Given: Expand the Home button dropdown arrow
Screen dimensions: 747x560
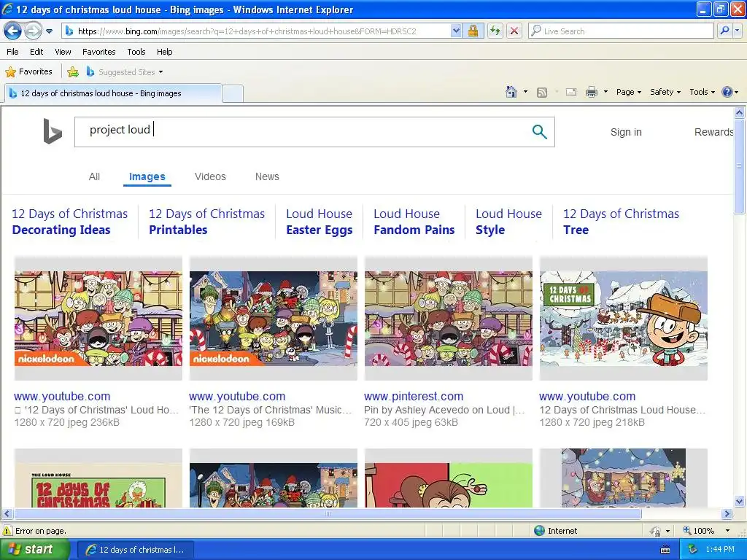Looking at the screenshot, I should [525, 92].
